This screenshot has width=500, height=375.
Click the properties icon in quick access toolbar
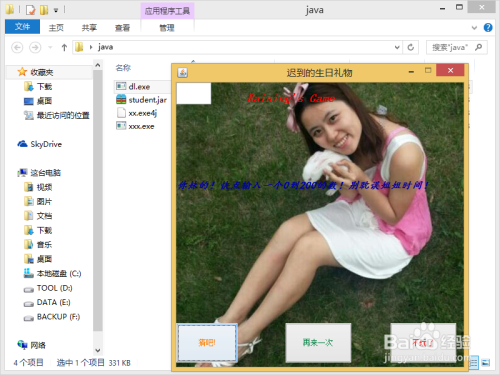(x=30, y=10)
